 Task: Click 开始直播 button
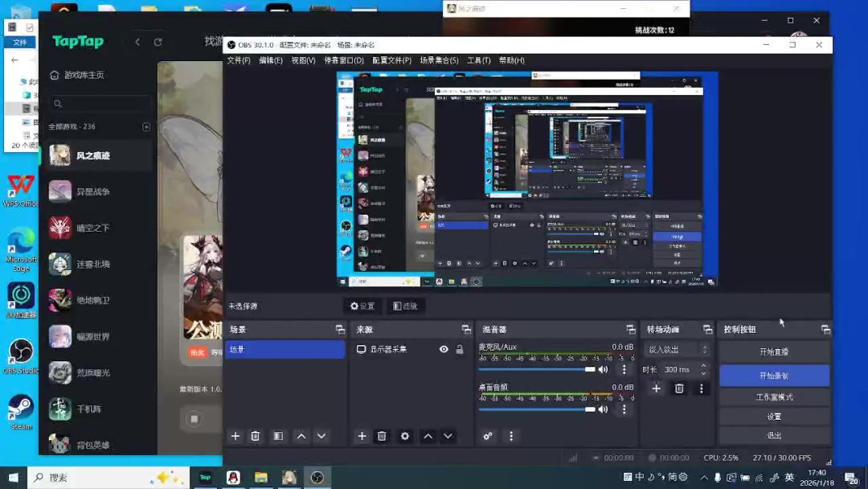774,351
